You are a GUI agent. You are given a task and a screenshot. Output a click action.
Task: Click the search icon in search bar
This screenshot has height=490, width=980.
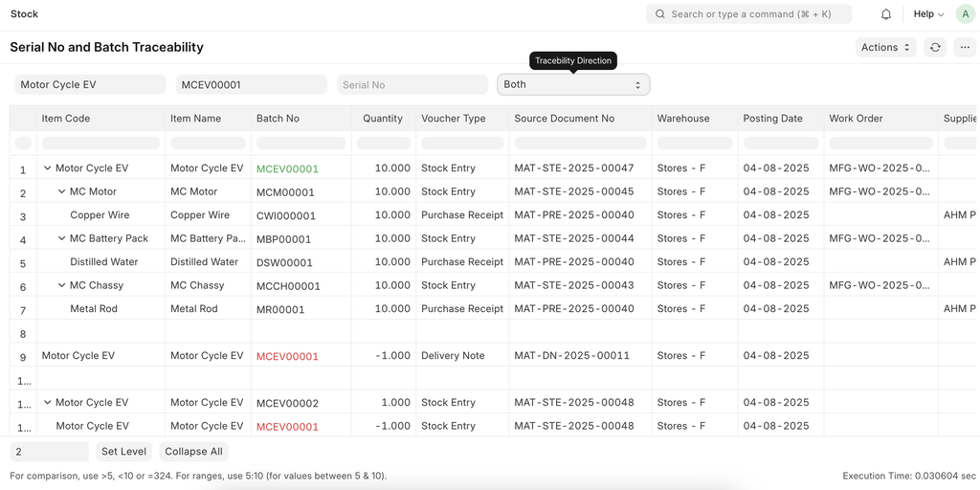tap(660, 14)
